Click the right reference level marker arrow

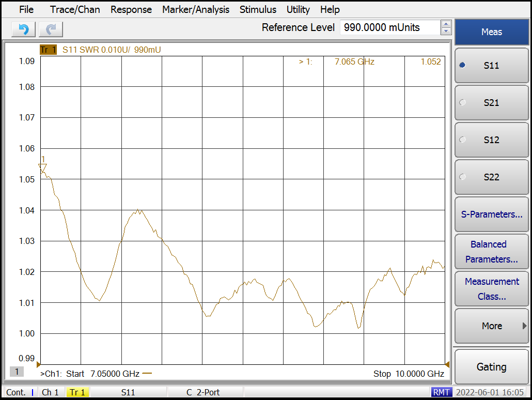point(447,364)
